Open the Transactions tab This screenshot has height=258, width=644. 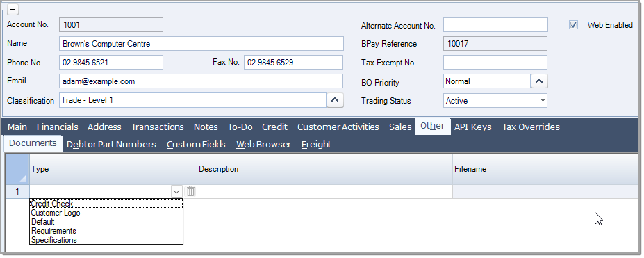tap(157, 127)
